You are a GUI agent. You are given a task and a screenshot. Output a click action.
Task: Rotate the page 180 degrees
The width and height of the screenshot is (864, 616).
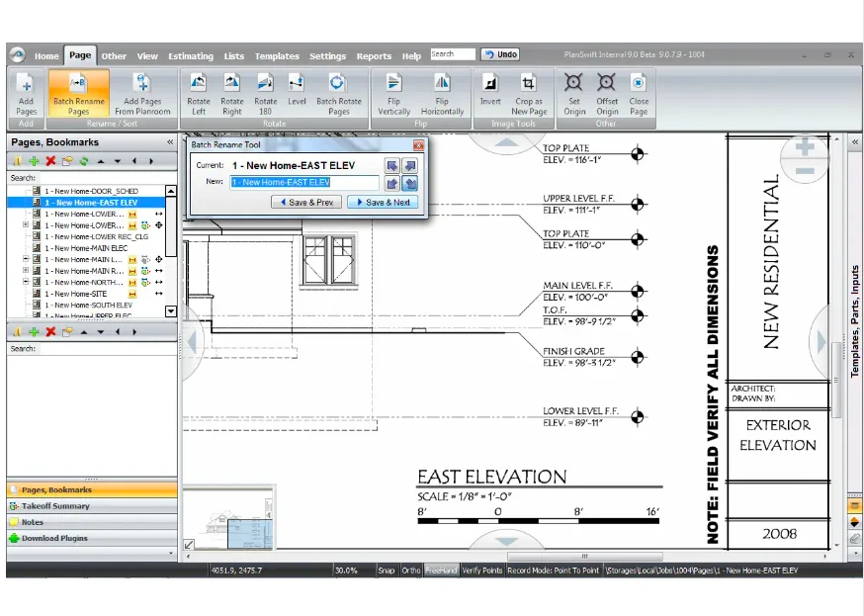click(265, 93)
